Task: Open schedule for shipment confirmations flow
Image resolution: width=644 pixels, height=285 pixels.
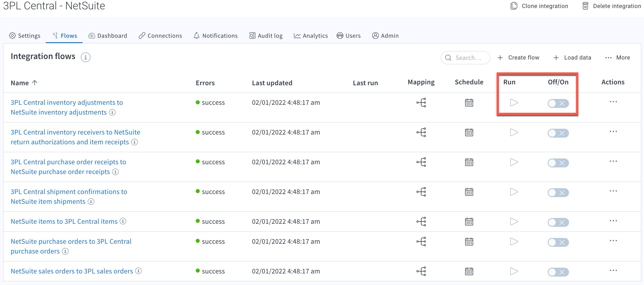Action: (x=469, y=192)
